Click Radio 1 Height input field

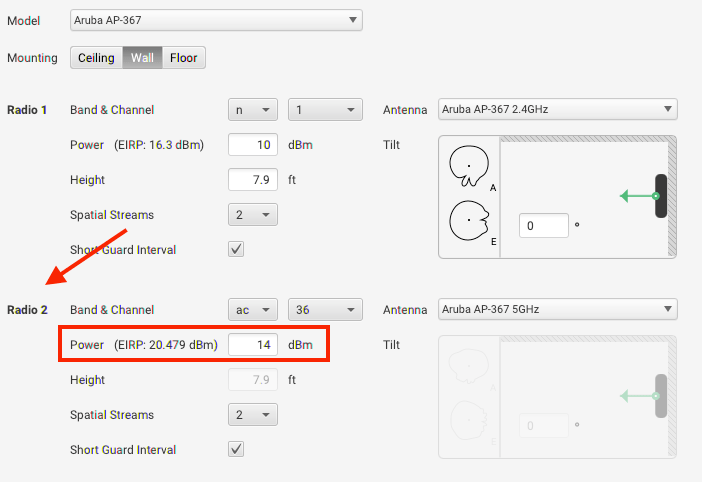coord(253,180)
